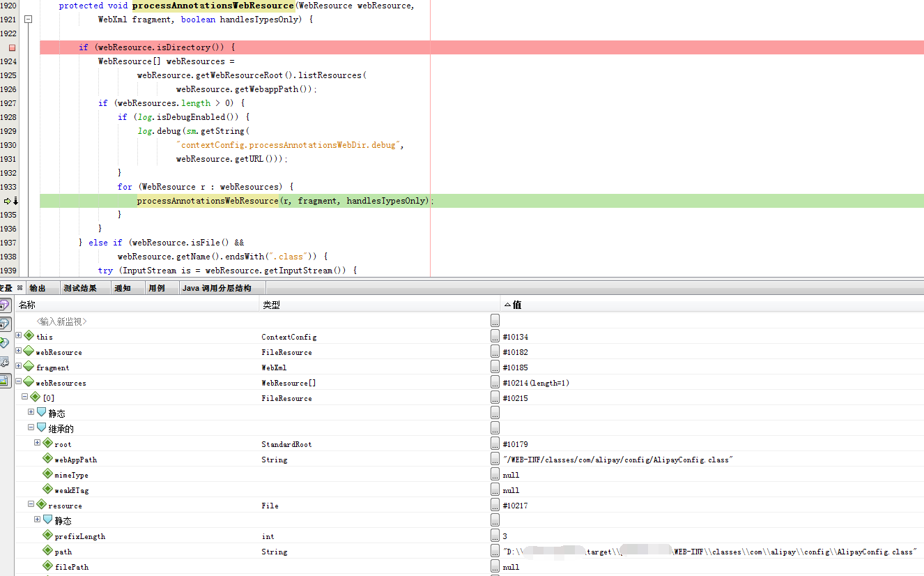Click the 名称 column header
924x576 pixels.
(137, 305)
